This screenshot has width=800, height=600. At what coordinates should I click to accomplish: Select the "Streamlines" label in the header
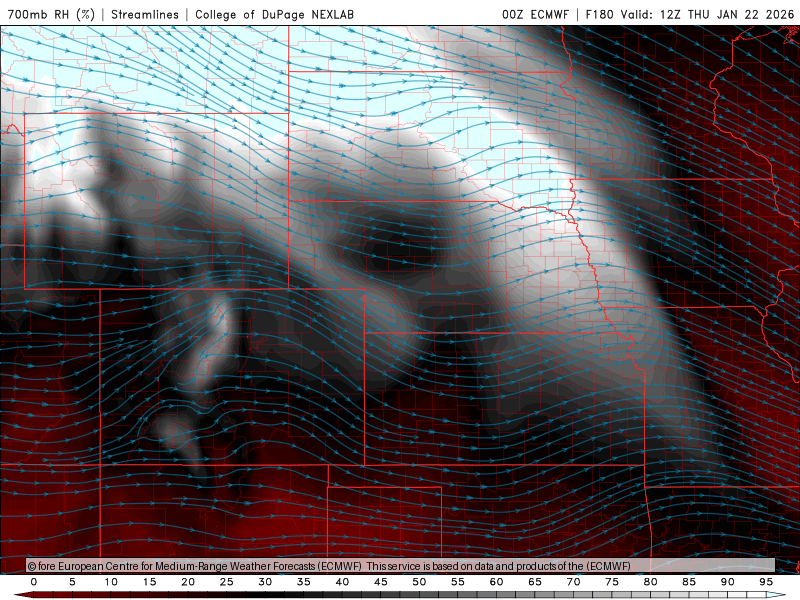[145, 14]
